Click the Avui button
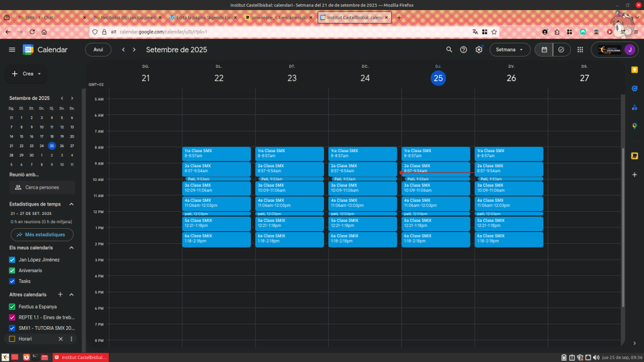 pos(98,50)
